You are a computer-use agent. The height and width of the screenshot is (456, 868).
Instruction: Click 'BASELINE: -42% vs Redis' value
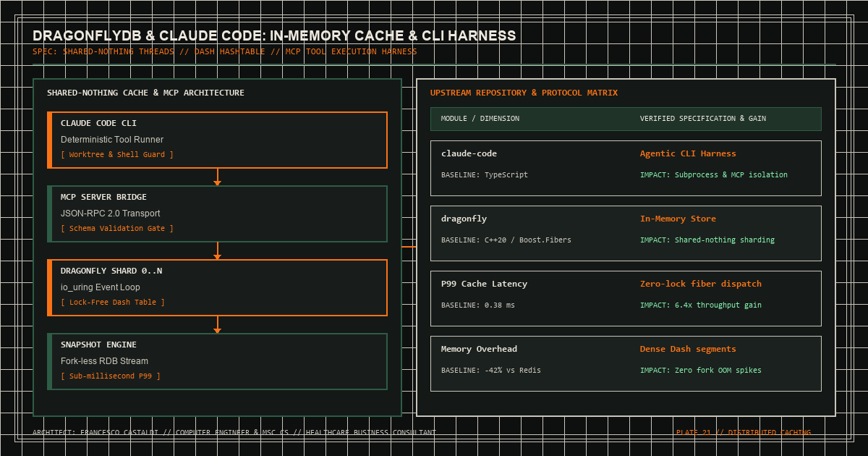coord(491,371)
